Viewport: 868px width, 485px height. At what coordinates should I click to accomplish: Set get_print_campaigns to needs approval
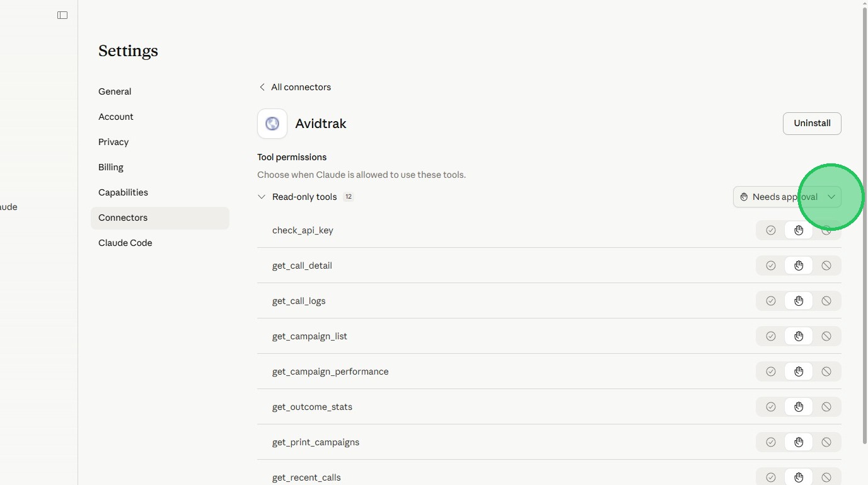799,442
